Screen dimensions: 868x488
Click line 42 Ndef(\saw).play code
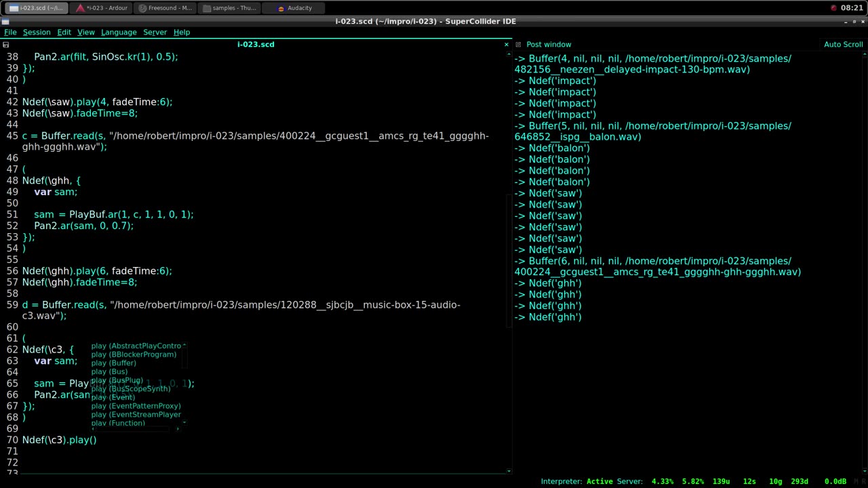tap(97, 102)
